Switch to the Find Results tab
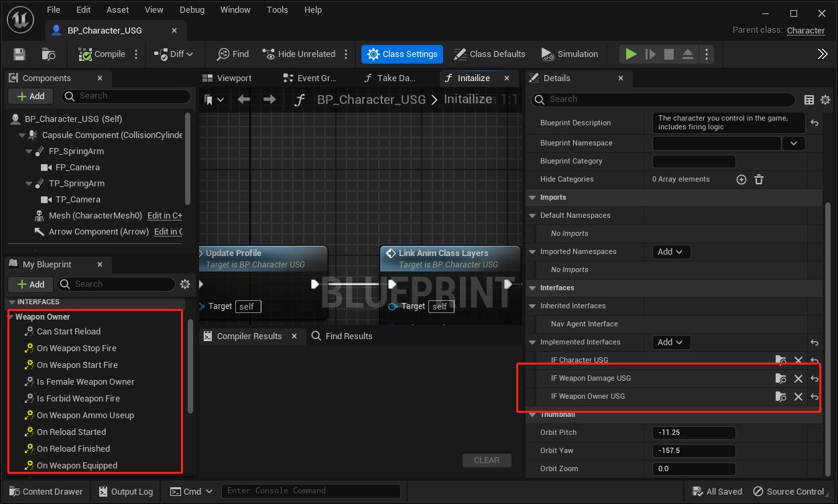 pos(341,336)
